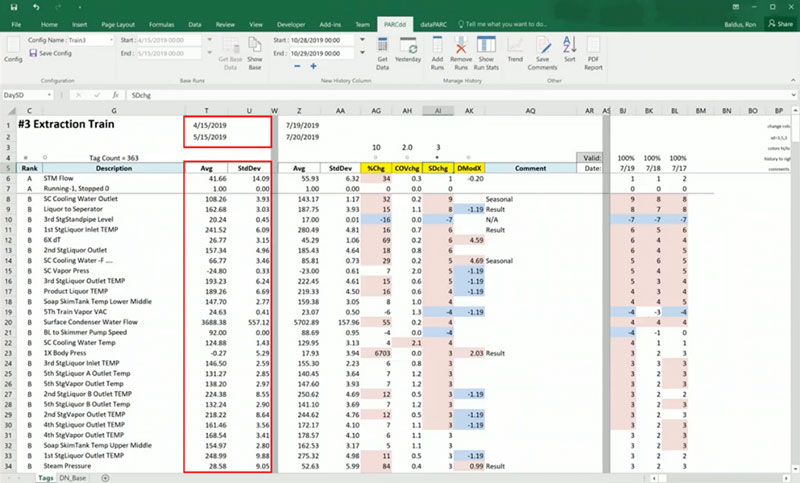Click the enter checkmark in the formula bar

[x=97, y=95]
